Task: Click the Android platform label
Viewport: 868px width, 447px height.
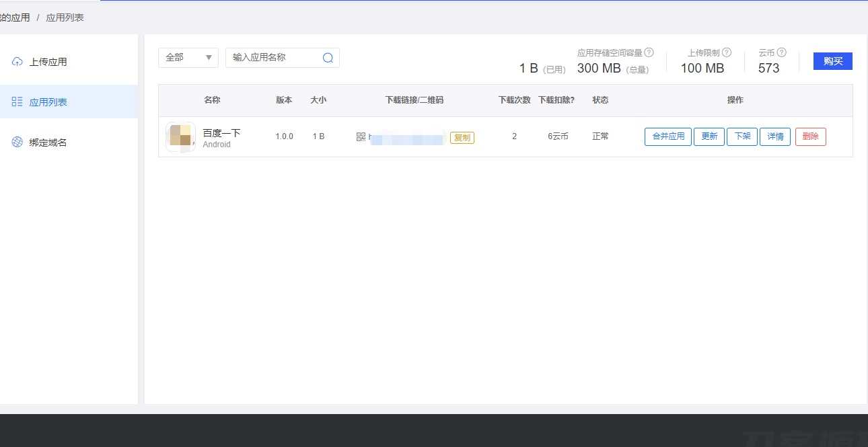Action: [217, 145]
